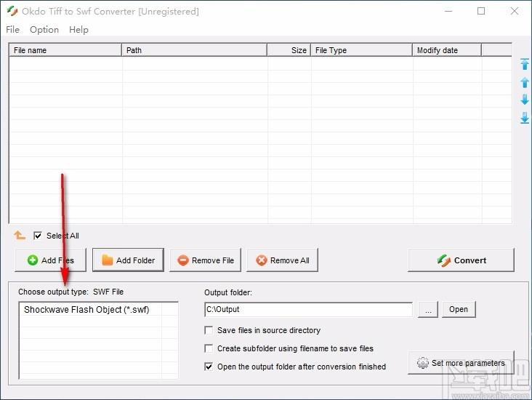Open the File menu
532x400 pixels.
[x=12, y=30]
